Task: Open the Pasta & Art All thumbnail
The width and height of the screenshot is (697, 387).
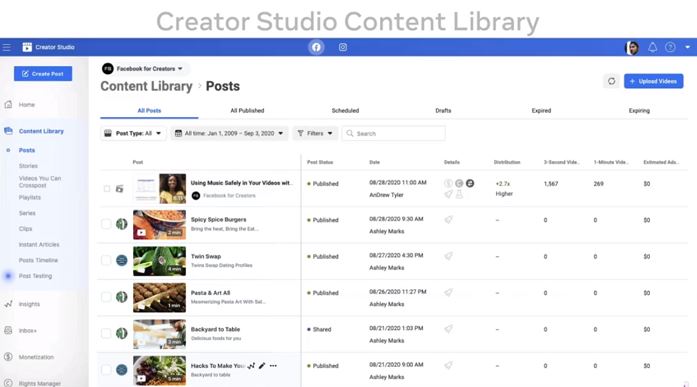Action: tap(160, 298)
